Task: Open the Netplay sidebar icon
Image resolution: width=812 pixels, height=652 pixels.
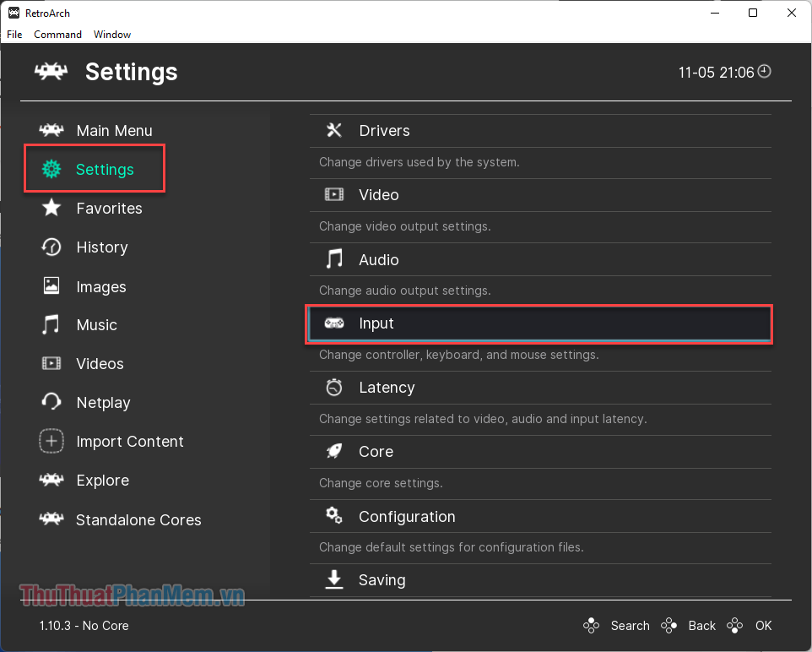Action: (51, 403)
